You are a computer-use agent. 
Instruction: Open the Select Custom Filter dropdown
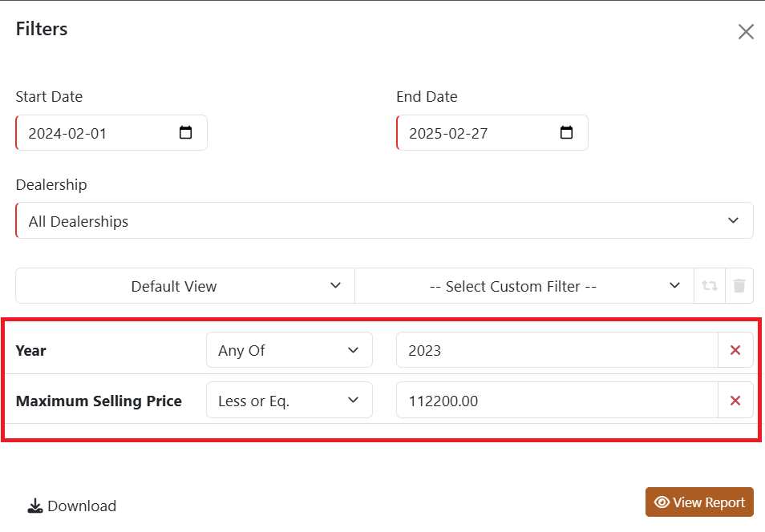pyautogui.click(x=524, y=286)
